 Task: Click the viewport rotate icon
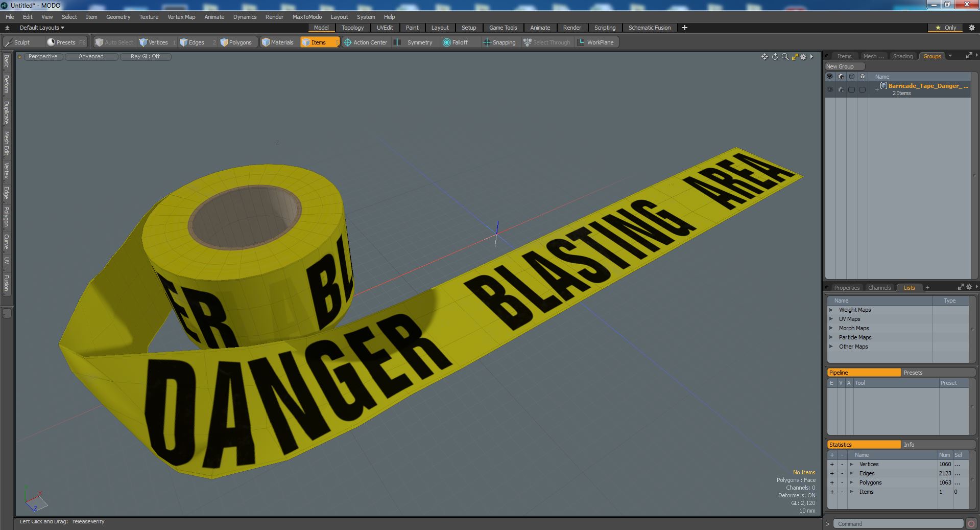[x=775, y=57]
